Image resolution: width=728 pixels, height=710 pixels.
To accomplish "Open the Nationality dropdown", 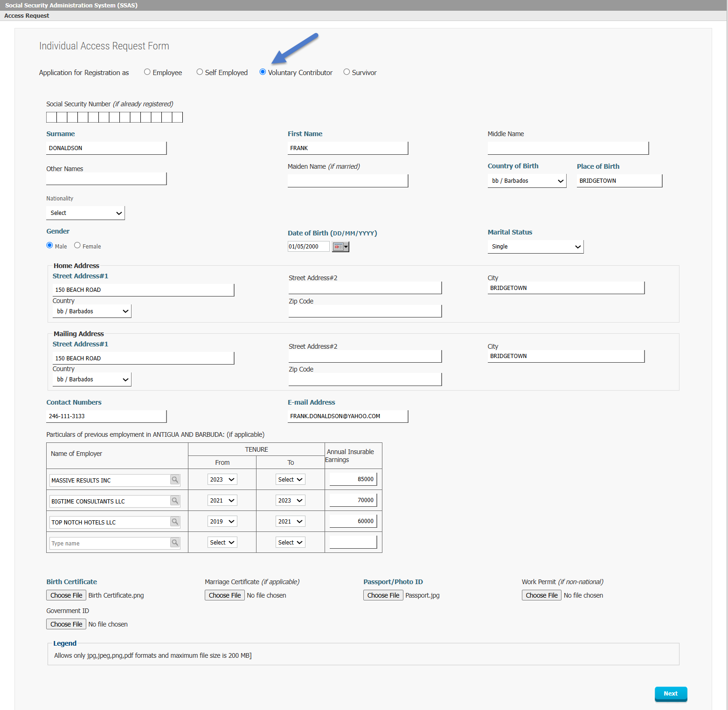I will click(86, 213).
